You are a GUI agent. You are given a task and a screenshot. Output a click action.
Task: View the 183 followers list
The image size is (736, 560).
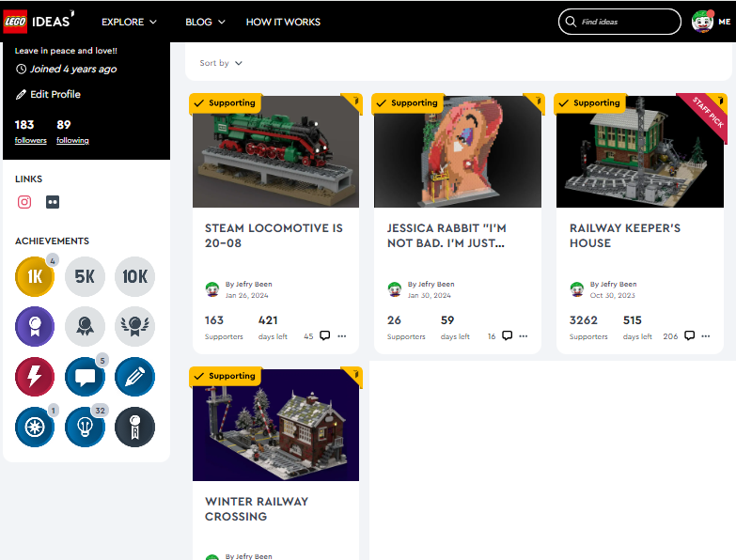(30, 131)
